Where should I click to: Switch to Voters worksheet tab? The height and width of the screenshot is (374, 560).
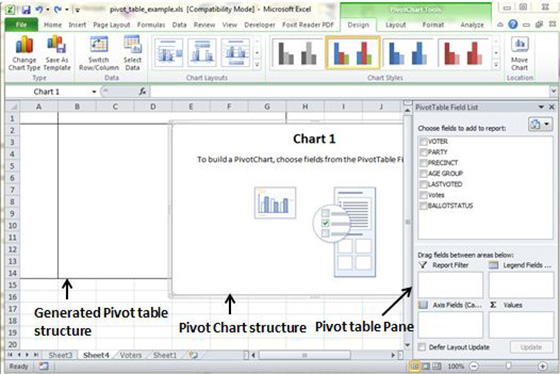tap(131, 355)
